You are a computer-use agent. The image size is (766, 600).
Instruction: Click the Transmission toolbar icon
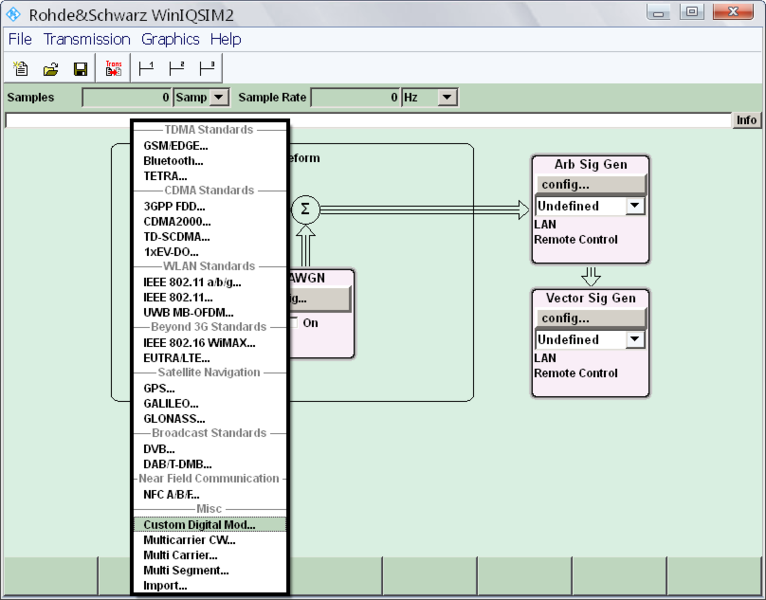coord(113,69)
